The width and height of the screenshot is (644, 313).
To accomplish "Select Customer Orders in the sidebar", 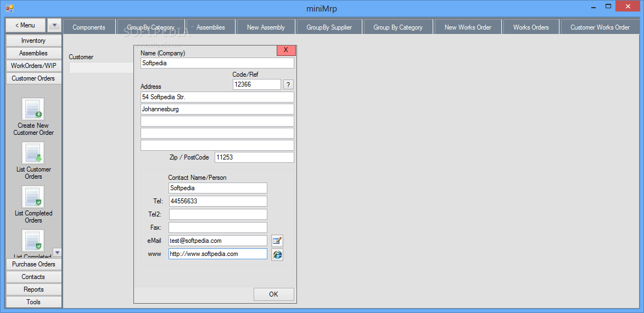I will [x=33, y=78].
